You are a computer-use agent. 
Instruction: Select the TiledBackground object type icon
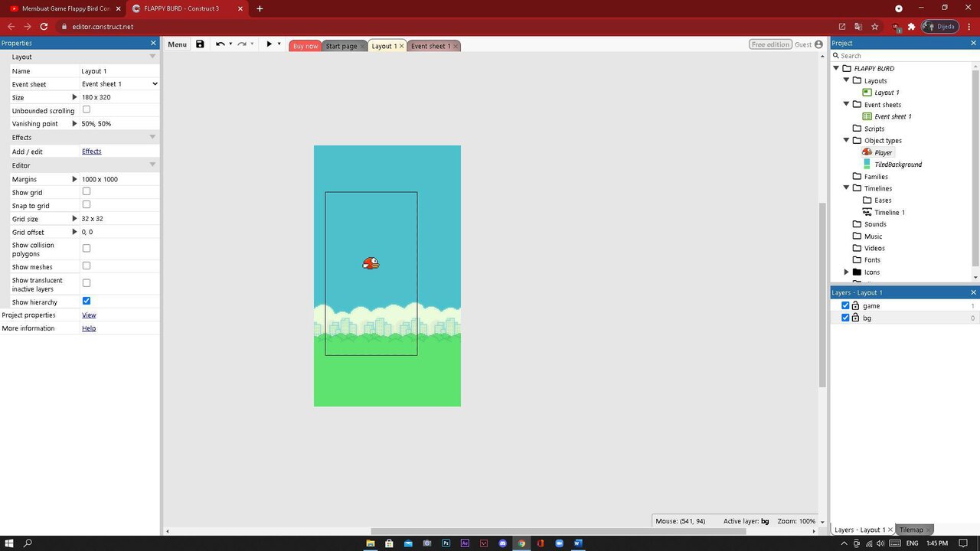pyautogui.click(x=867, y=164)
